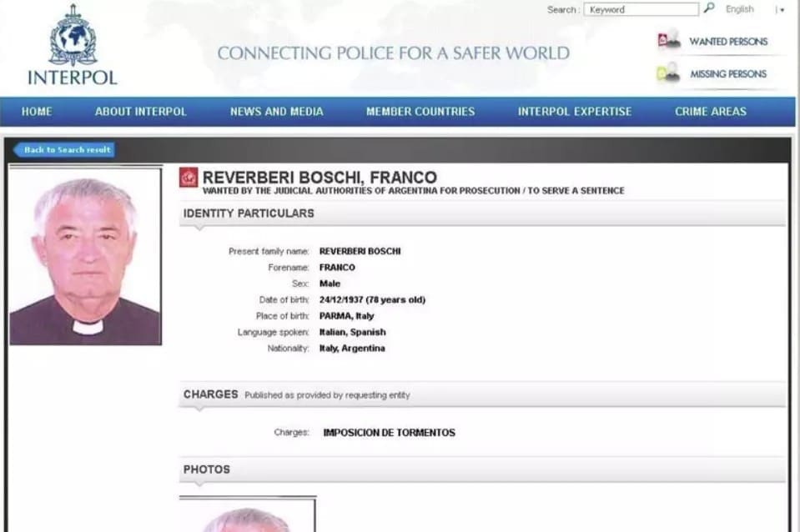Click the 'Search :' label
This screenshot has width=800, height=532.
click(x=563, y=10)
